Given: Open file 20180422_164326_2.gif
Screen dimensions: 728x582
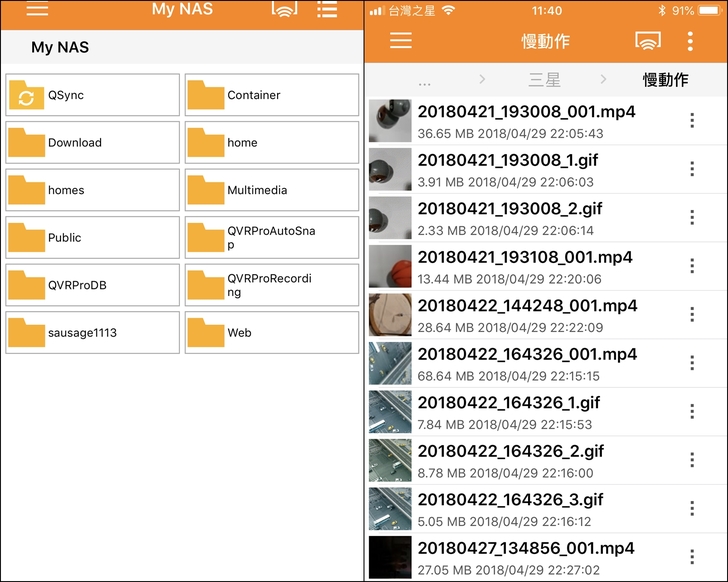Looking at the screenshot, I should pyautogui.click(x=510, y=460).
